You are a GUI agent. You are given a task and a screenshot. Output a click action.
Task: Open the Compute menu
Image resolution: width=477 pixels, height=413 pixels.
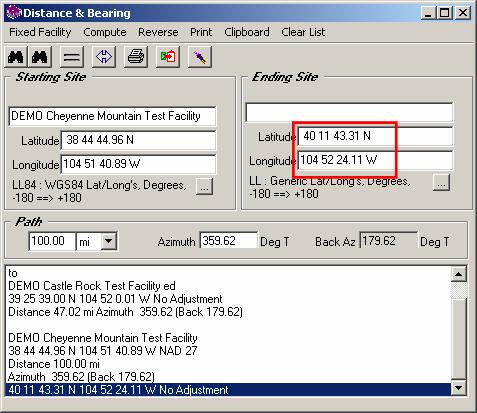click(105, 32)
